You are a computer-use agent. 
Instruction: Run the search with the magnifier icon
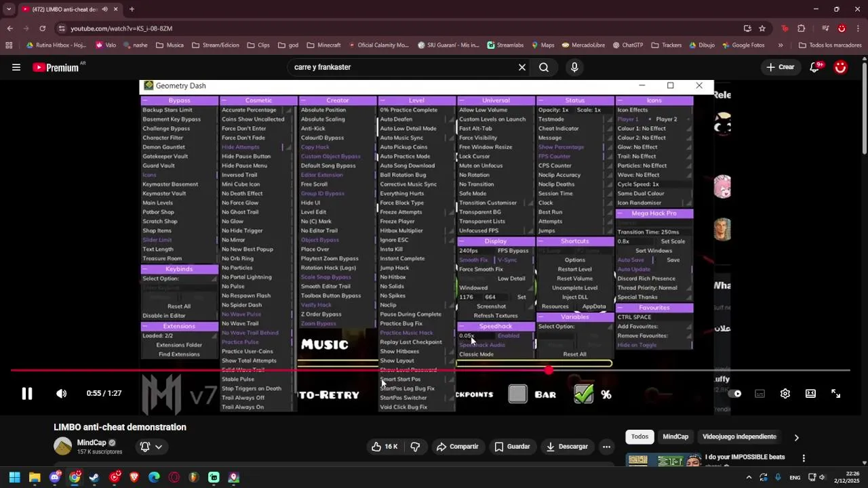pos(544,67)
